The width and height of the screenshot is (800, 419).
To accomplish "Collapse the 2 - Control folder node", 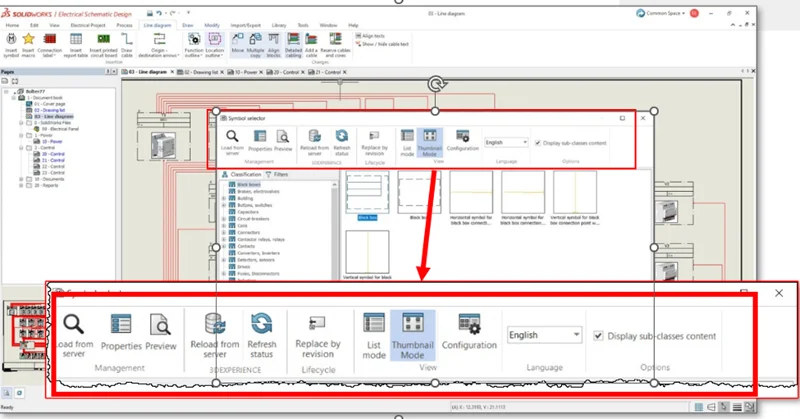I will [x=21, y=147].
